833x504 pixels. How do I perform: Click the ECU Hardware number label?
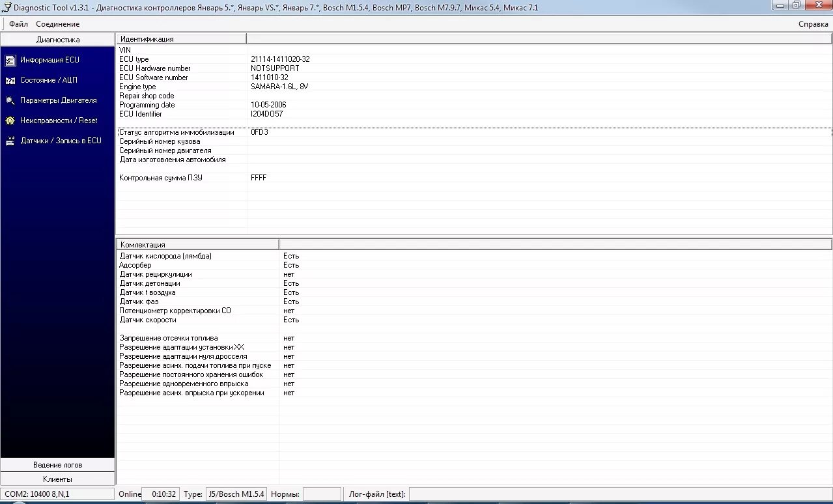tap(155, 68)
